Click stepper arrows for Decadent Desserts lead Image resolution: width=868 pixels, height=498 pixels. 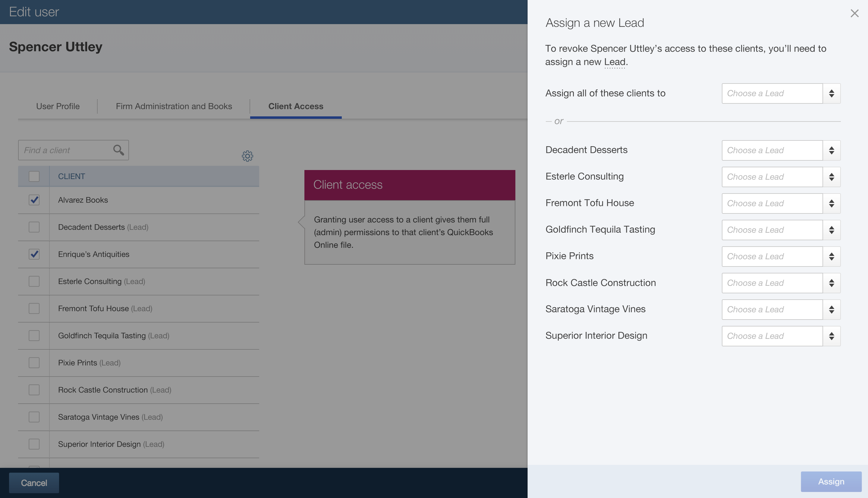pos(832,150)
